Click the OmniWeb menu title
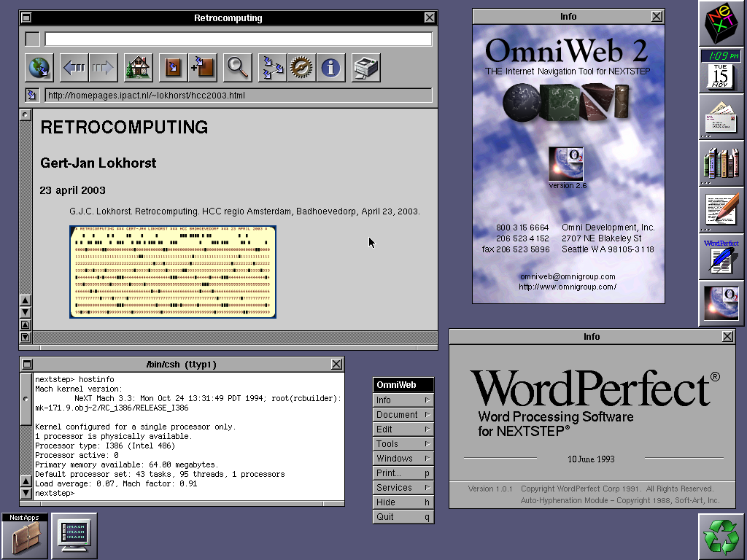Screen dimensions: 747x560 point(403,385)
